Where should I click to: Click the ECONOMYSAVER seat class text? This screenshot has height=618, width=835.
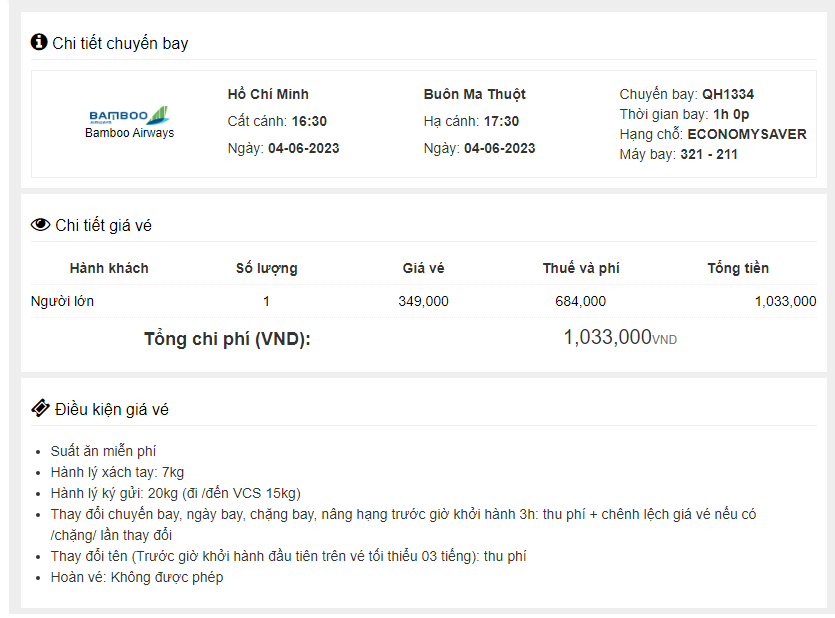click(747, 134)
